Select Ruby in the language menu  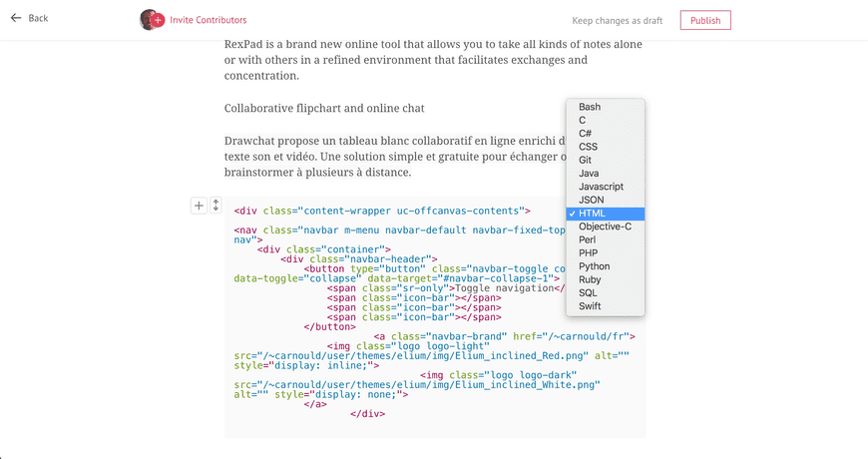pos(605,279)
